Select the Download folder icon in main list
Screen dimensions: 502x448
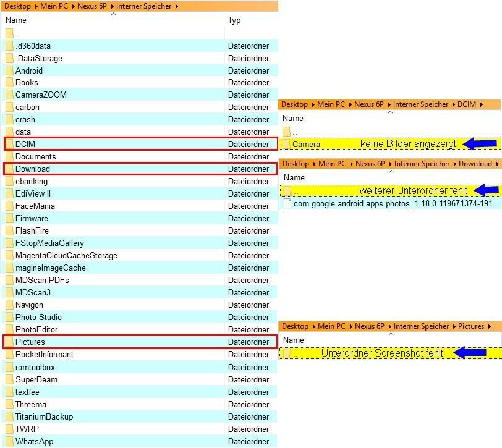[9, 169]
